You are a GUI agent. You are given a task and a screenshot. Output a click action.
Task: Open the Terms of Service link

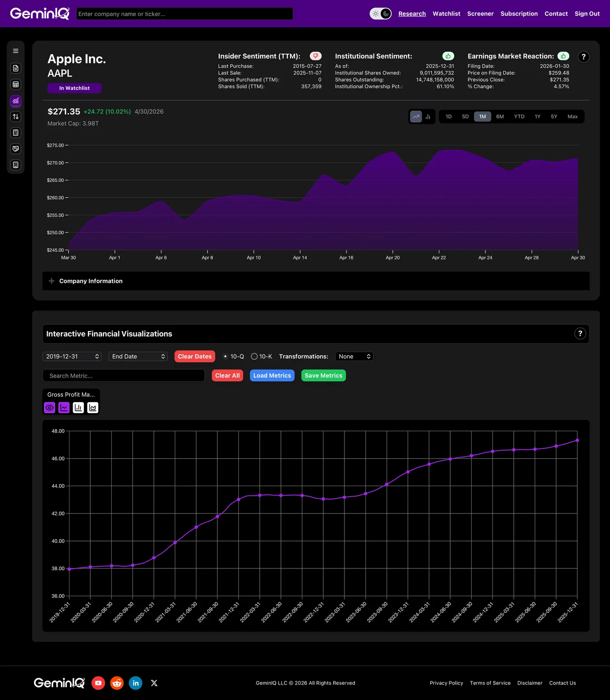pyautogui.click(x=490, y=683)
